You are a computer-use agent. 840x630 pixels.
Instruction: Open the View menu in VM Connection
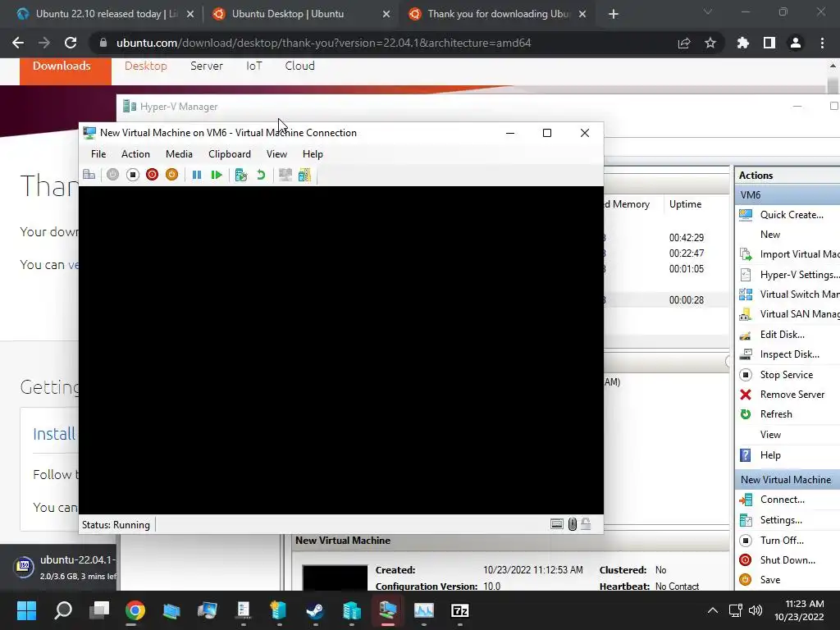pyautogui.click(x=276, y=153)
